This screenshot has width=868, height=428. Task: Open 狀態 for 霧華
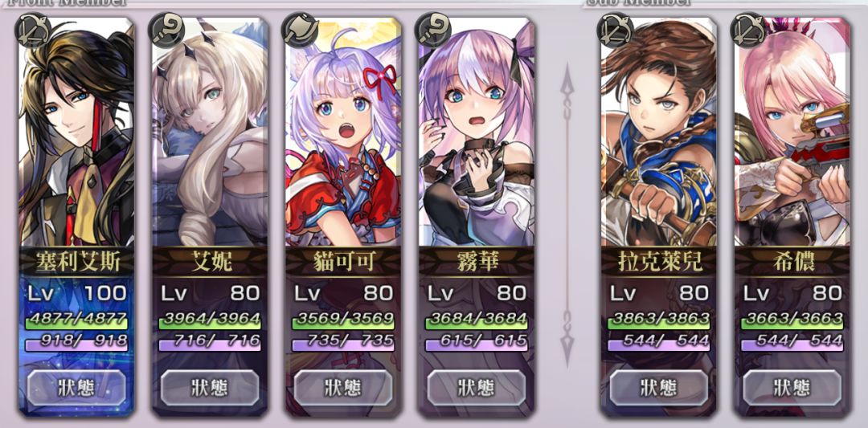[x=476, y=388]
